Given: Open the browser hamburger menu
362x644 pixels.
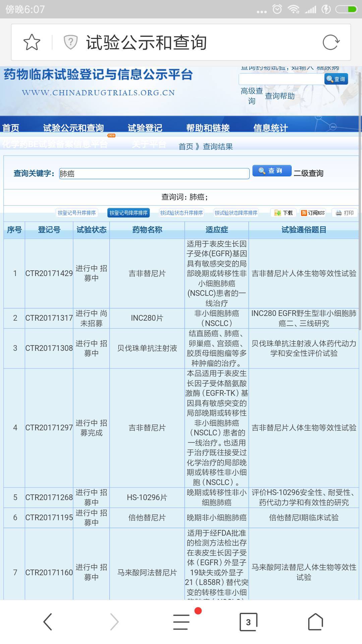Looking at the screenshot, I should click(x=181, y=622).
